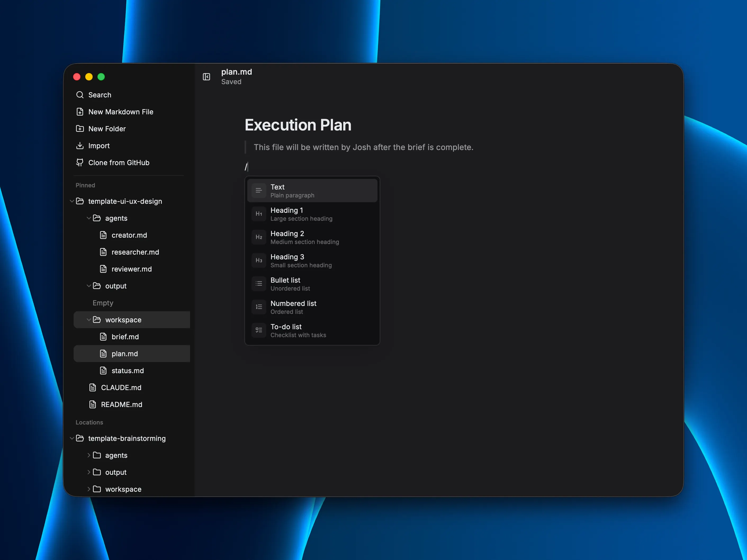
Task: Click the folder icon of pinned output
Action: coord(97,286)
